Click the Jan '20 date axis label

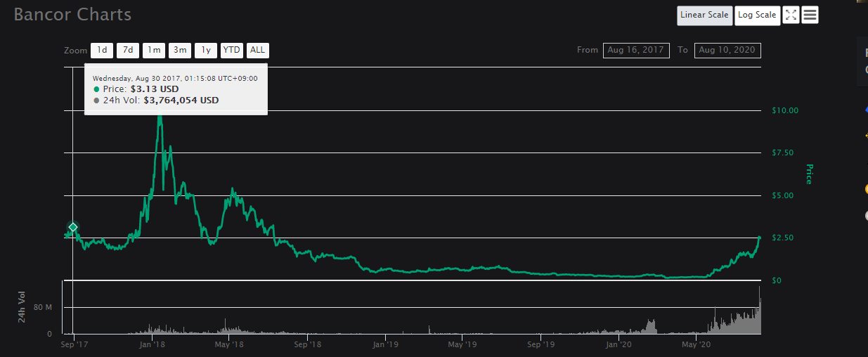tap(618, 344)
